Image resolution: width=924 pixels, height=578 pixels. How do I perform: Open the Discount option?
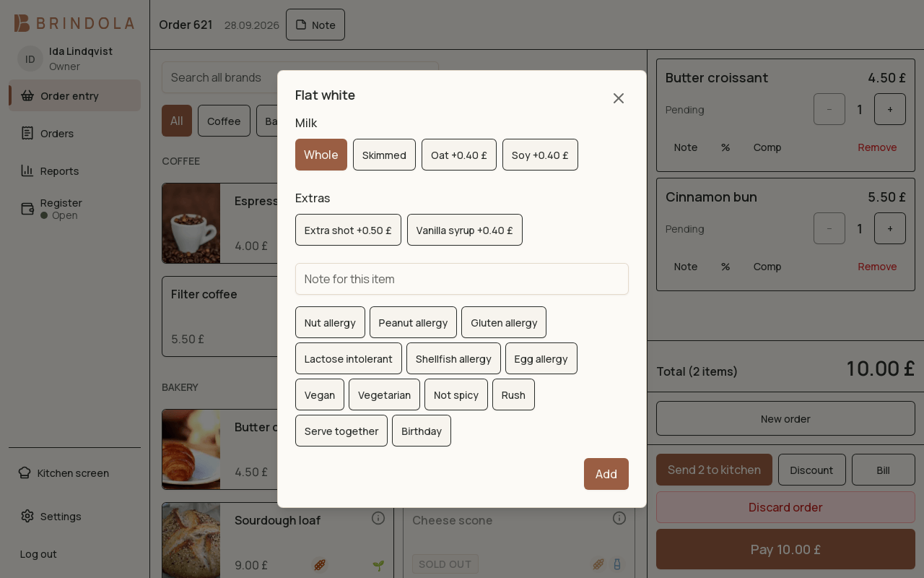812,470
